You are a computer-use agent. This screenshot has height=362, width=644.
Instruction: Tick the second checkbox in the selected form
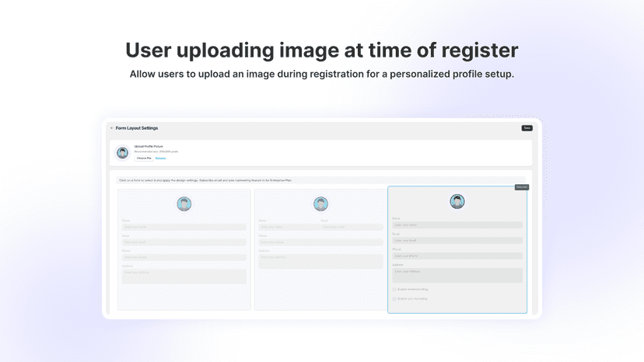[394, 299]
